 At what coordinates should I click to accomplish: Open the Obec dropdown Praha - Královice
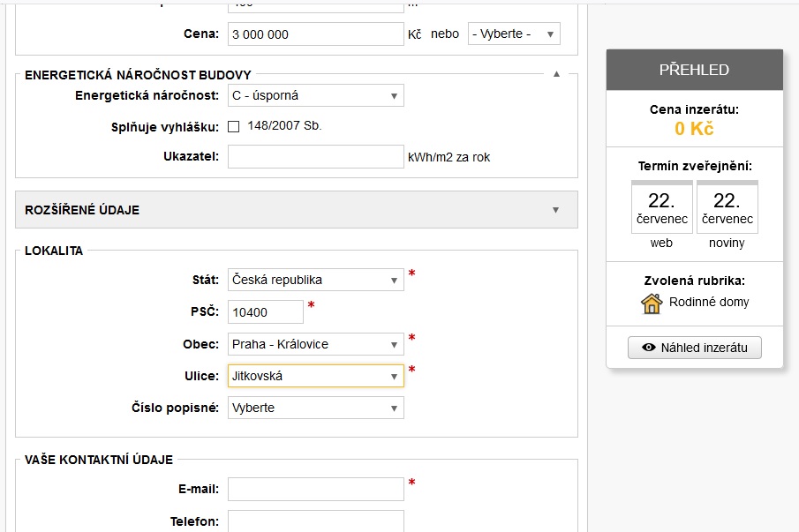(x=316, y=344)
